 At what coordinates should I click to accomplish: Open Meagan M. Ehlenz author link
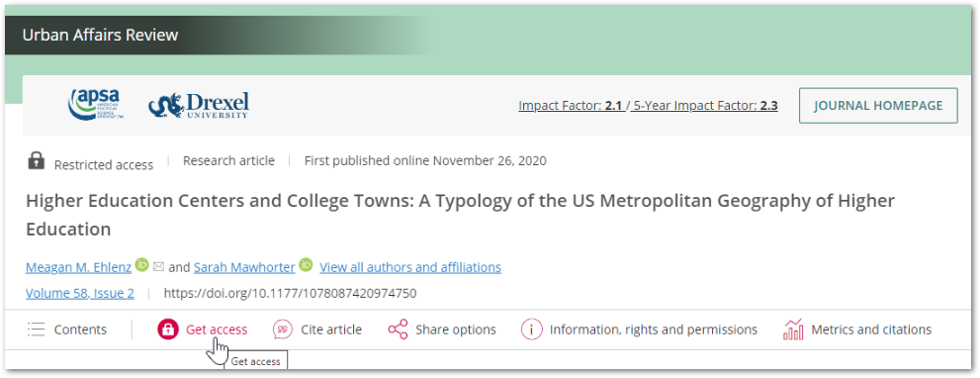[x=79, y=267]
